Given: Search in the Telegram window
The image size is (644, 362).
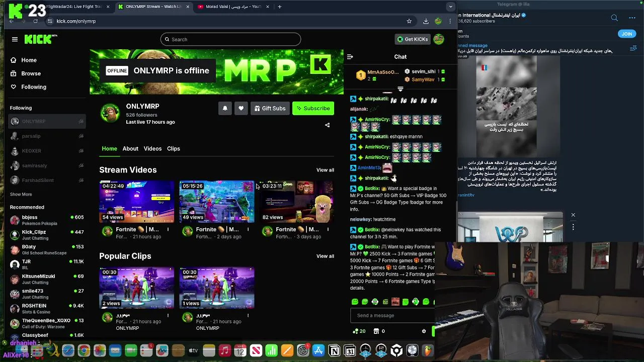Looking at the screenshot, I should (614, 18).
